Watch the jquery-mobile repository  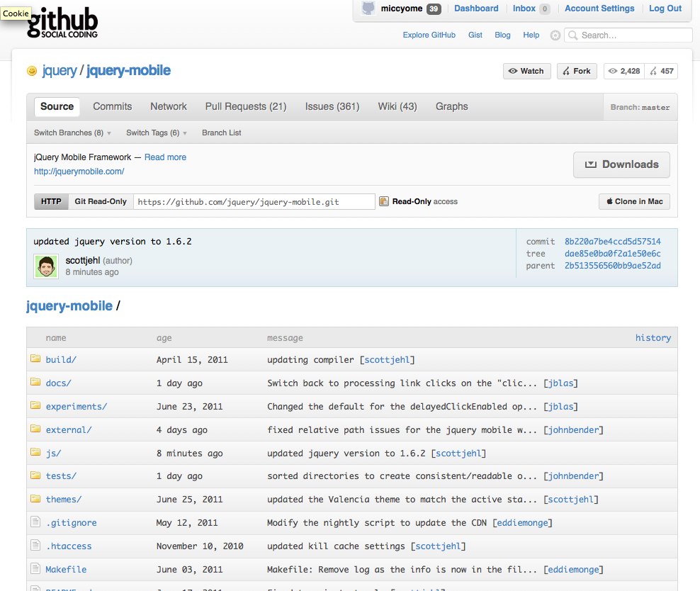coord(527,71)
